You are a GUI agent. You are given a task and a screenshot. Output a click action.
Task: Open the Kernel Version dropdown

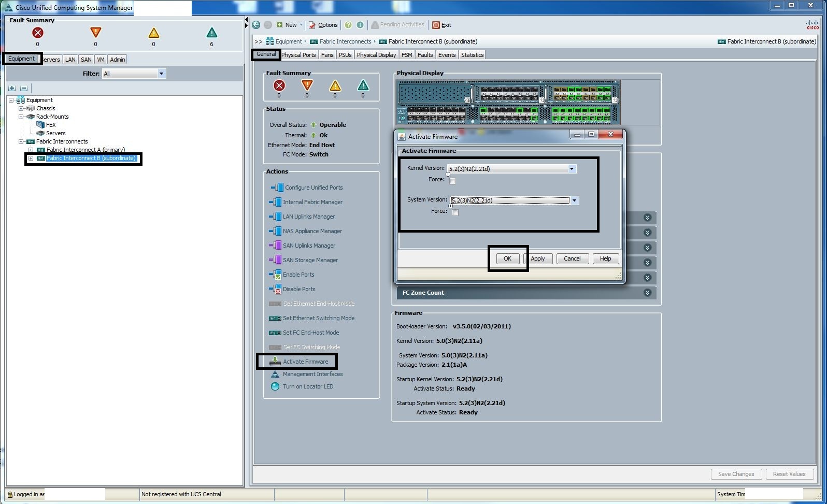[x=572, y=169]
